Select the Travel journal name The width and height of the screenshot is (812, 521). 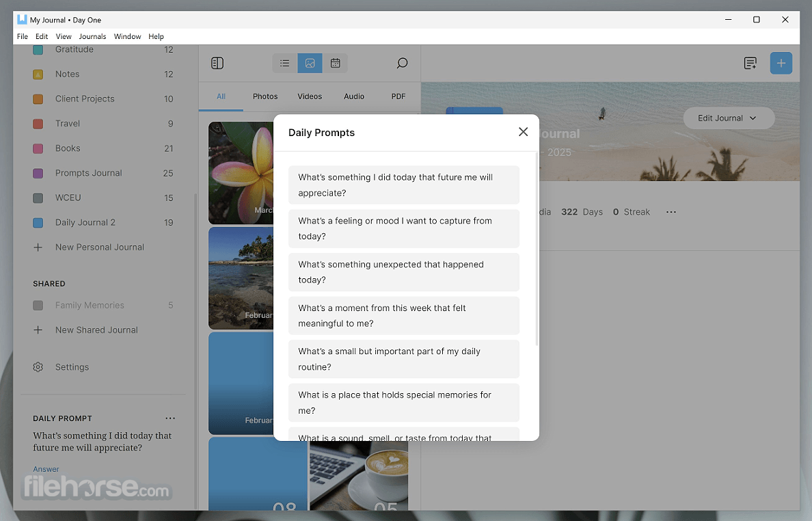67,124
